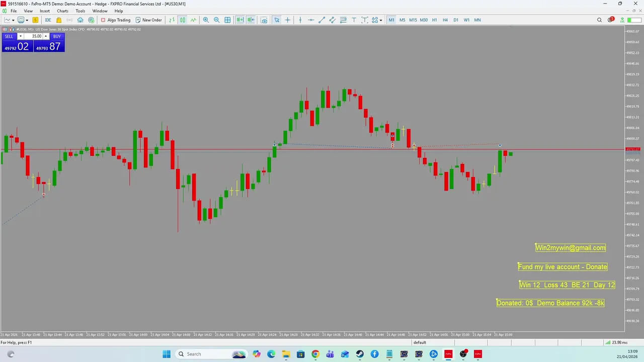This screenshot has width=644, height=362.
Task: Zoom in on the chart
Action: tap(206, 20)
